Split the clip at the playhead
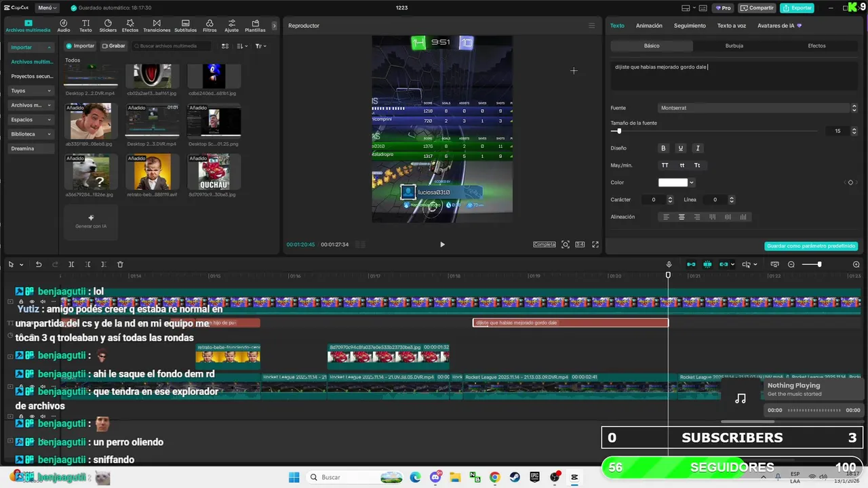Screen dimensions: 868x488 point(71,264)
